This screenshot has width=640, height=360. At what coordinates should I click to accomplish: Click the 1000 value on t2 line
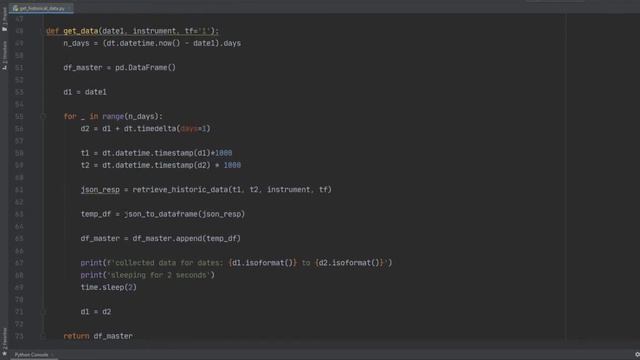(x=232, y=165)
